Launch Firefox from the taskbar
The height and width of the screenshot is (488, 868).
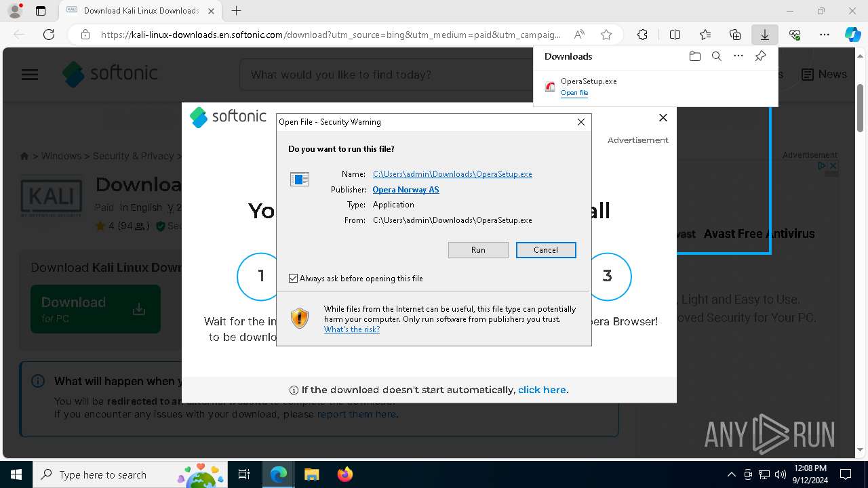click(344, 474)
